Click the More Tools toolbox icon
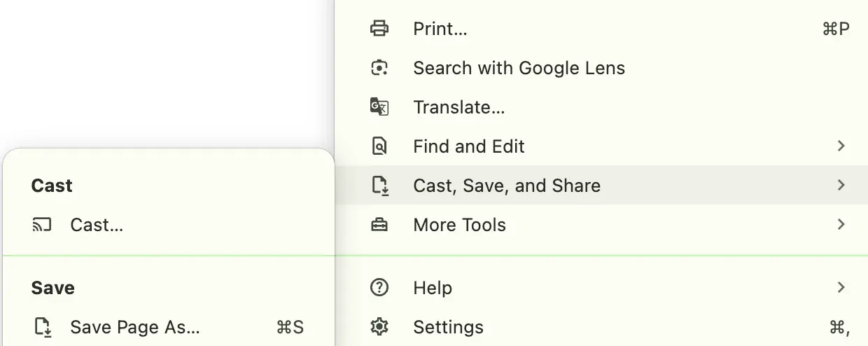The height and width of the screenshot is (346, 868). click(x=379, y=225)
